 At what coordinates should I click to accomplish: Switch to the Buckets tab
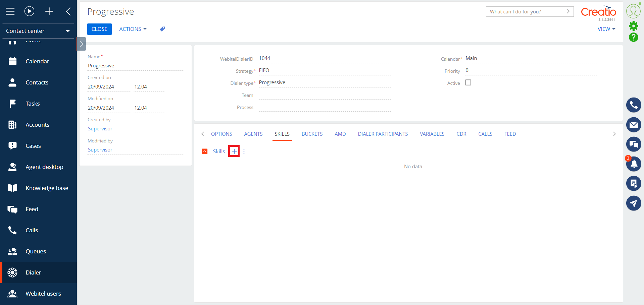tap(312, 134)
